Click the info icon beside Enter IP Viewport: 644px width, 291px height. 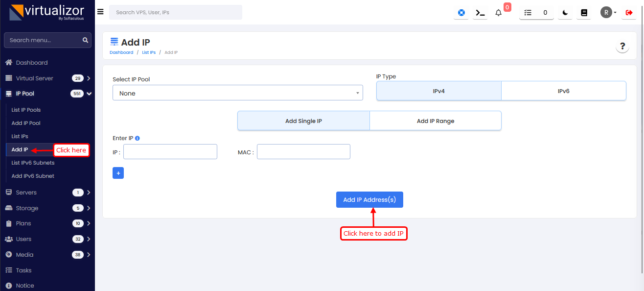point(138,138)
